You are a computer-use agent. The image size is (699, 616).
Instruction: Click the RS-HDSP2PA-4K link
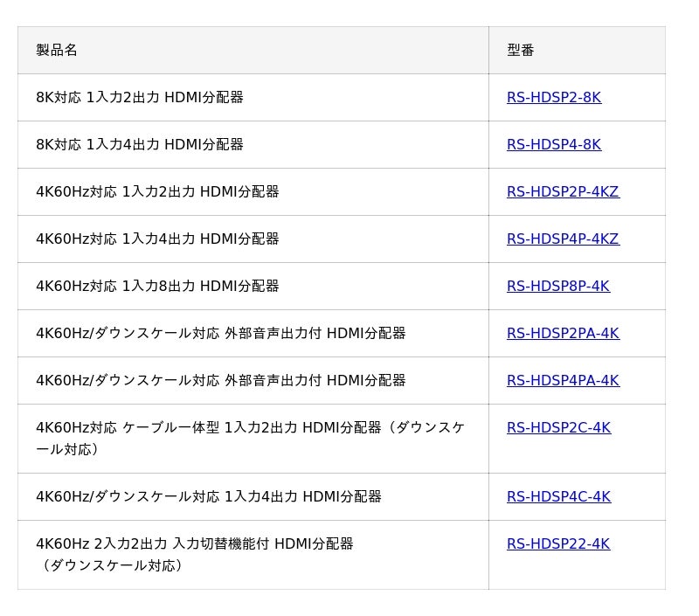pyautogui.click(x=563, y=334)
